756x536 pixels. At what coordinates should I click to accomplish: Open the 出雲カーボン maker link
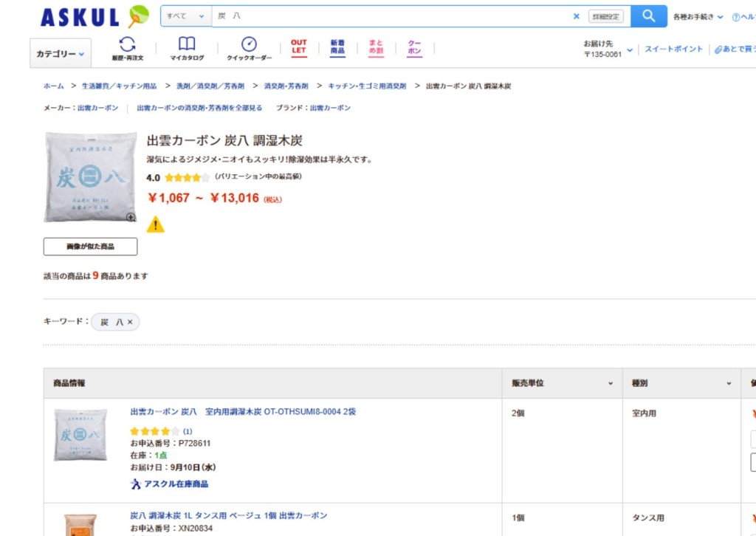click(x=98, y=108)
